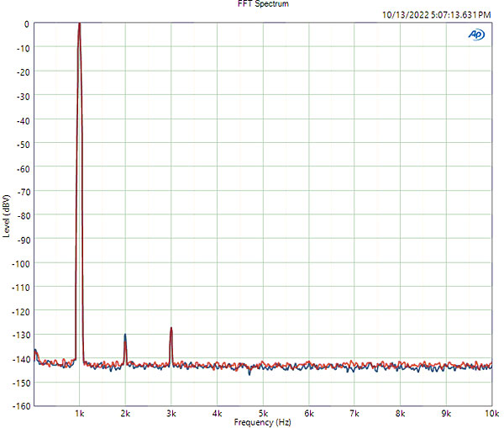The width and height of the screenshot is (504, 428).
Task: Click the 2k label on the frequency axis
Action: click(125, 414)
